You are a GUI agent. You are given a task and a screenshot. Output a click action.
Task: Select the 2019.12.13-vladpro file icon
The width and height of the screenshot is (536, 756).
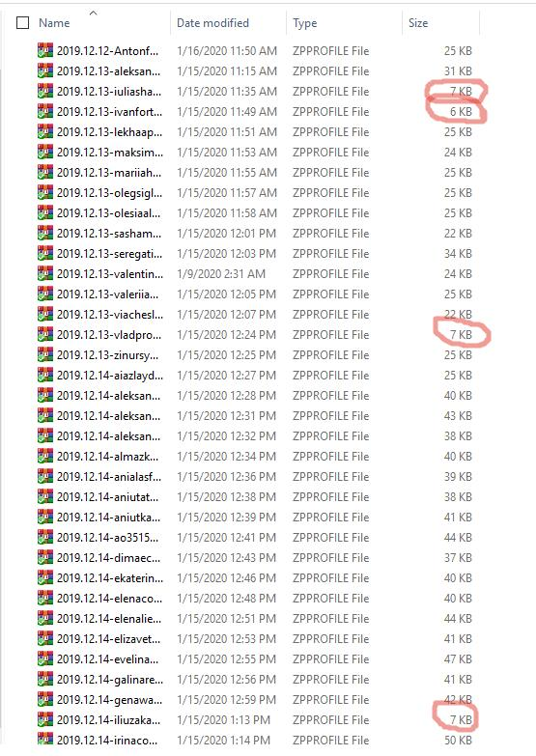tap(44, 334)
